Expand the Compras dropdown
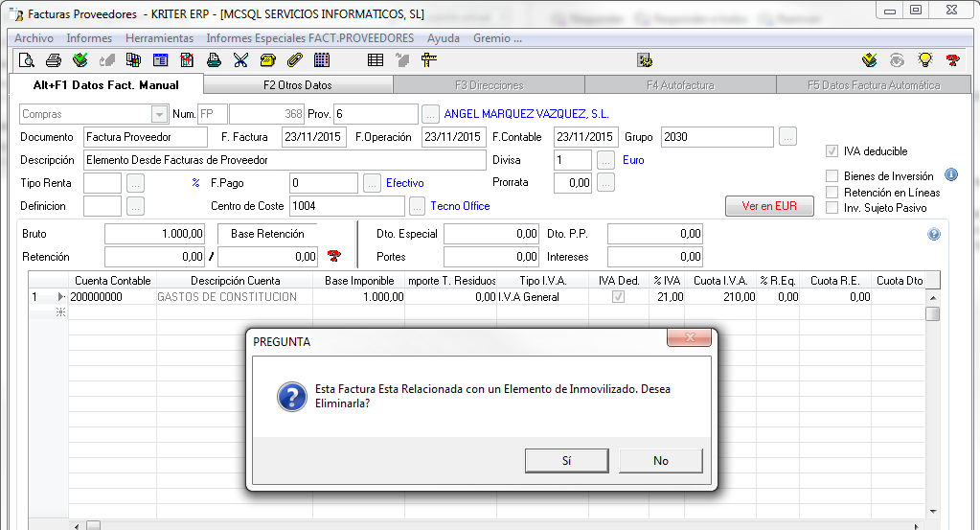Image resolution: width=980 pixels, height=530 pixels. click(160, 114)
